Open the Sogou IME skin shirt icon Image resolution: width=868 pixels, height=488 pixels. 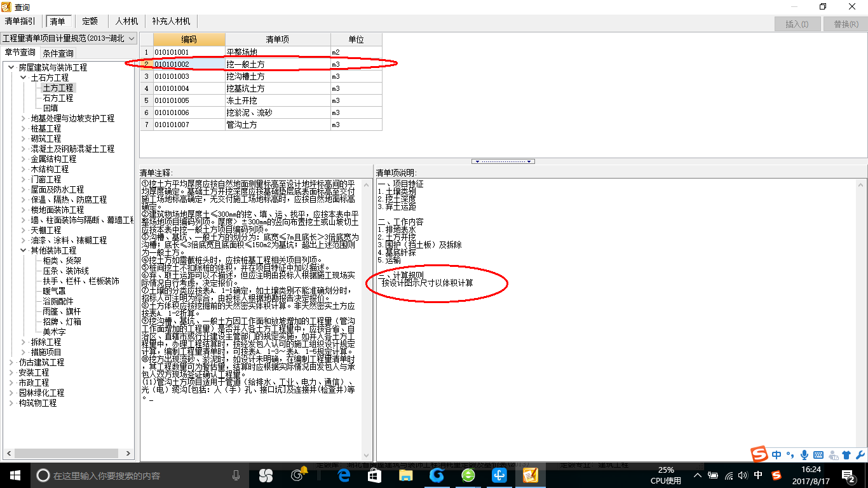click(x=846, y=454)
